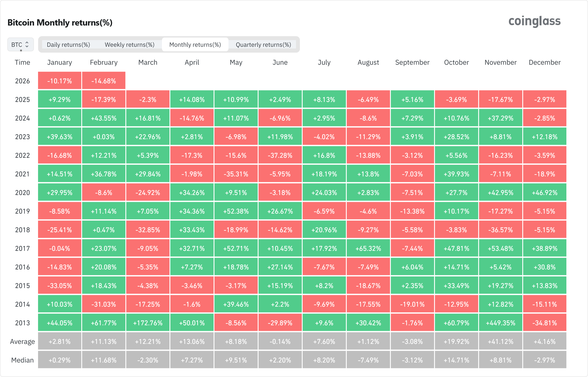Open the Quarterly returns(%) tab
This screenshot has height=377, width=588.
pyautogui.click(x=263, y=45)
